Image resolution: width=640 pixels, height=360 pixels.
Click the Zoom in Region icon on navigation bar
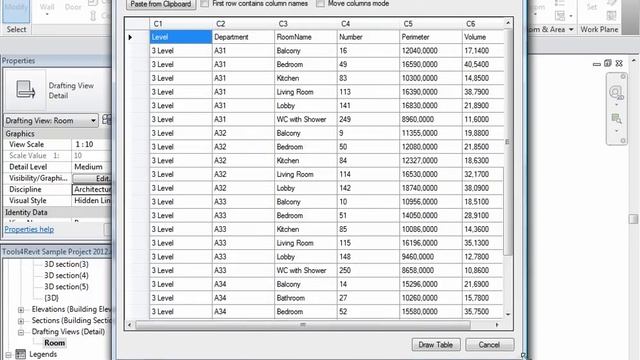[x=616, y=119]
